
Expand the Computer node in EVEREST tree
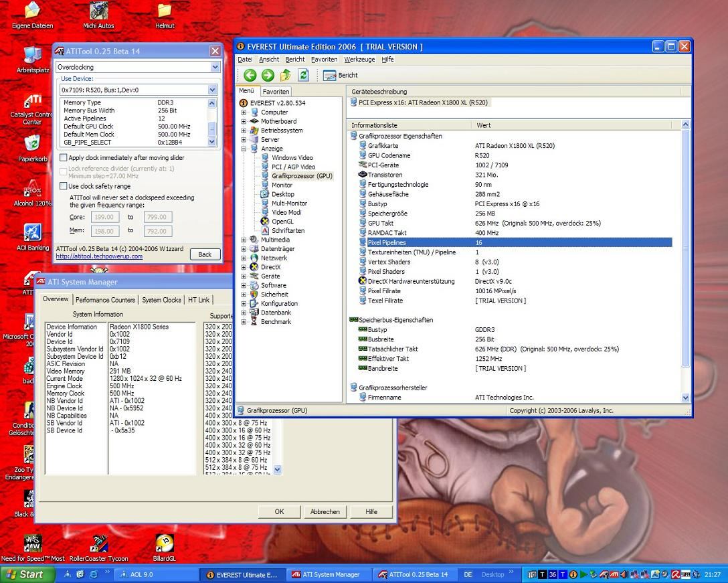coord(244,112)
